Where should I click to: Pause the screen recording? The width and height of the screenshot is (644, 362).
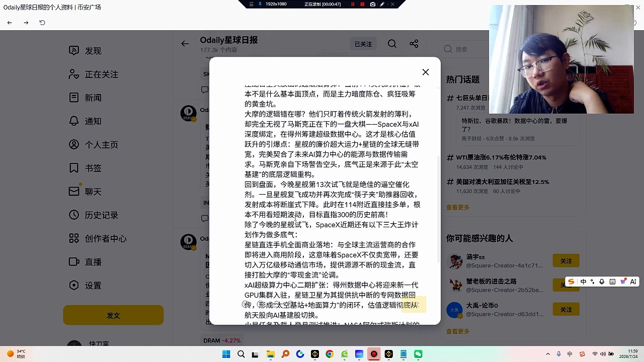point(353,4)
